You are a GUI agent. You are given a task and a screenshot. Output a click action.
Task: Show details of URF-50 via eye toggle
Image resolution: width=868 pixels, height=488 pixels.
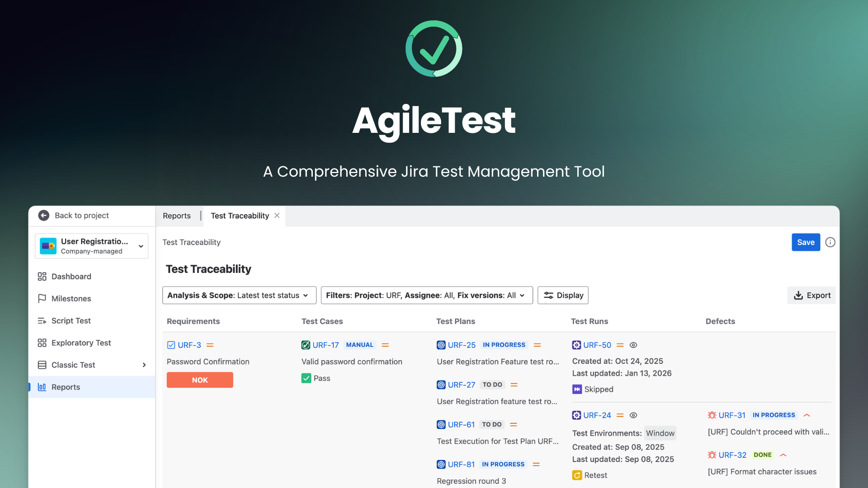(x=633, y=345)
